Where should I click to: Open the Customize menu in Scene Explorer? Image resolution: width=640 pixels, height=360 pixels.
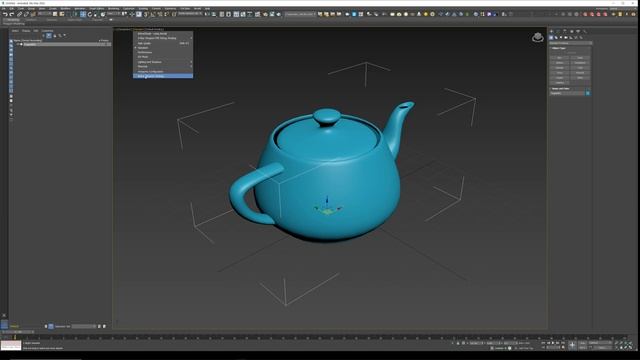47,31
